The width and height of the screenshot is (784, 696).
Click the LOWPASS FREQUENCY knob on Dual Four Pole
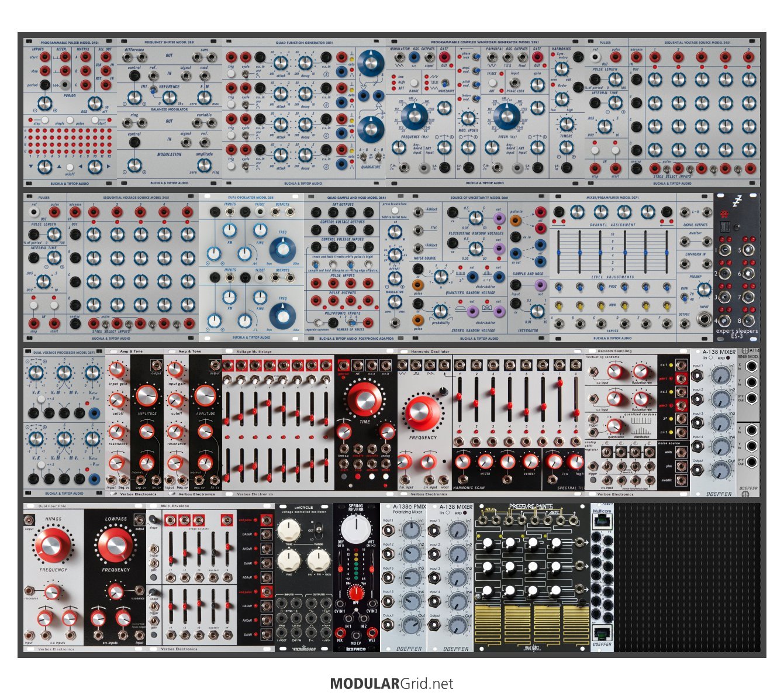(115, 545)
